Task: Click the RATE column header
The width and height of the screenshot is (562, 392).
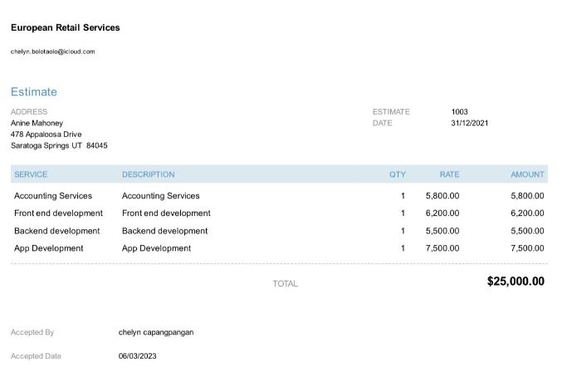Action: click(449, 174)
